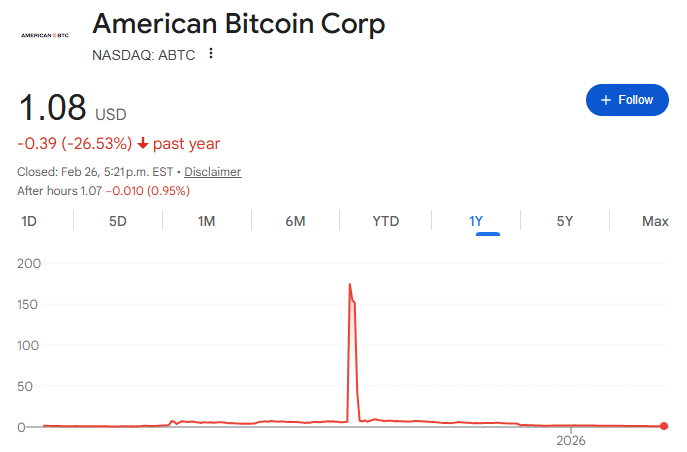View the YTD chart
687x452 pixels.
coord(385,221)
